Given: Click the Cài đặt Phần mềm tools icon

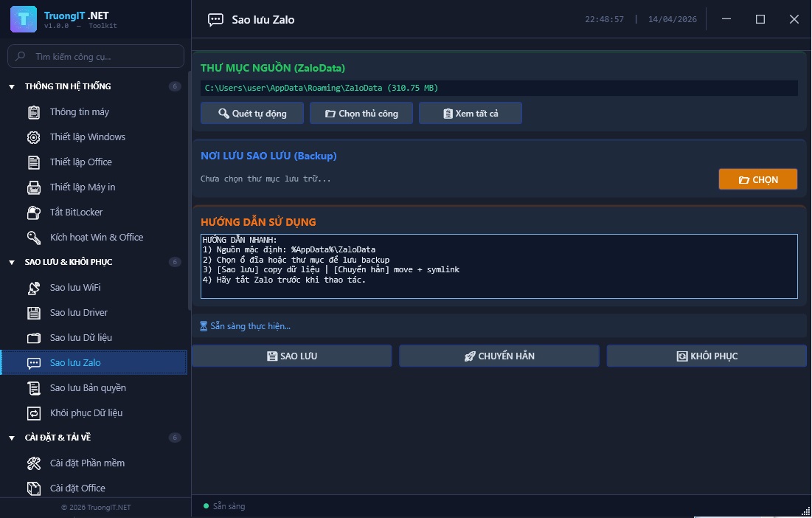Looking at the screenshot, I should coord(34,463).
